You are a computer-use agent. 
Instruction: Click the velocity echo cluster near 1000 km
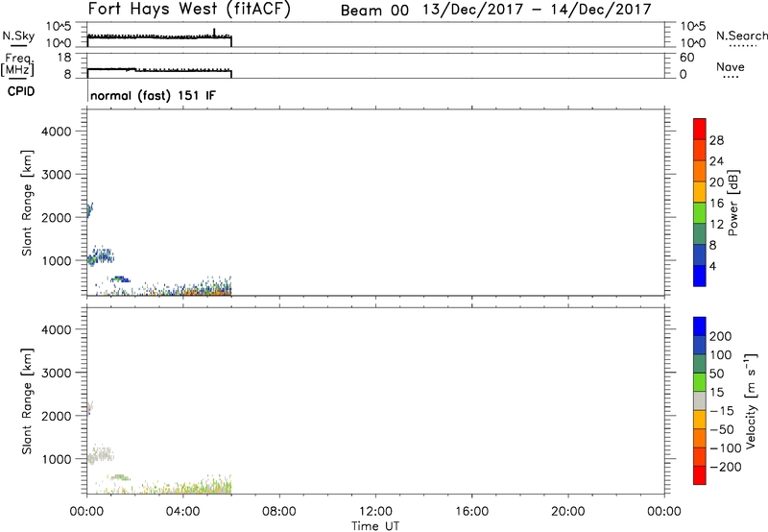coord(101,454)
